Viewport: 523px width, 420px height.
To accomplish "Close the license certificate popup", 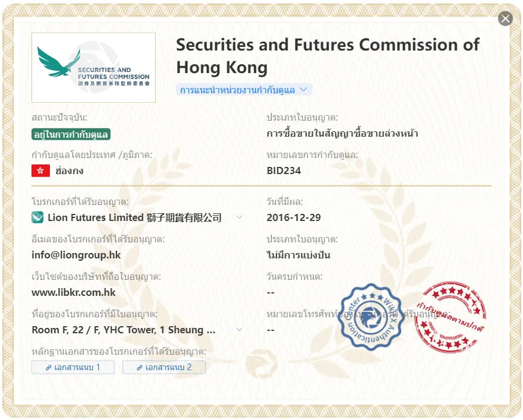I will (x=505, y=18).
